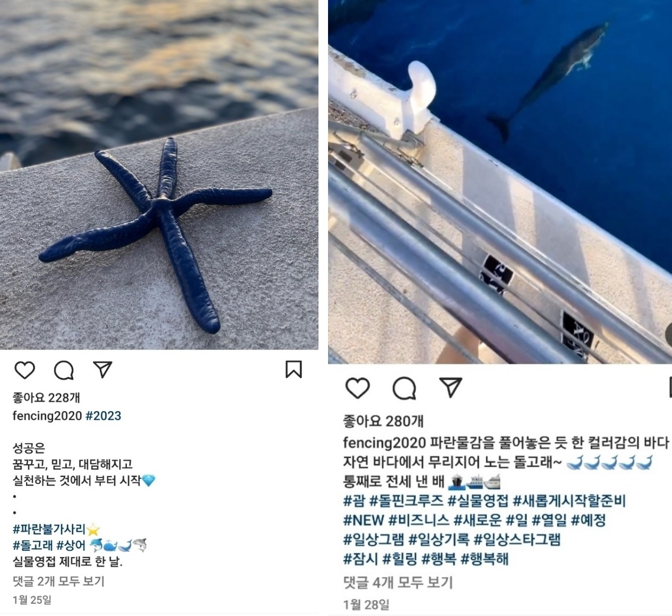Like the dolphin video post
Screen dimensions: 672x616
click(x=357, y=388)
